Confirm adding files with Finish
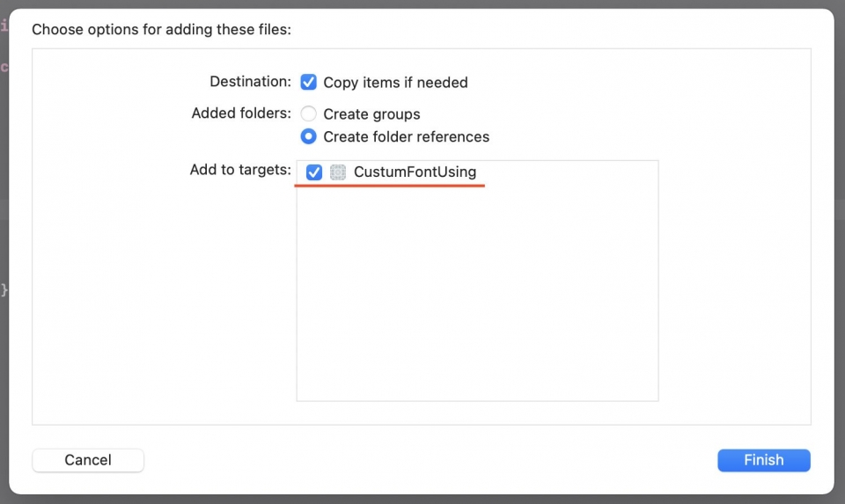 click(x=763, y=460)
